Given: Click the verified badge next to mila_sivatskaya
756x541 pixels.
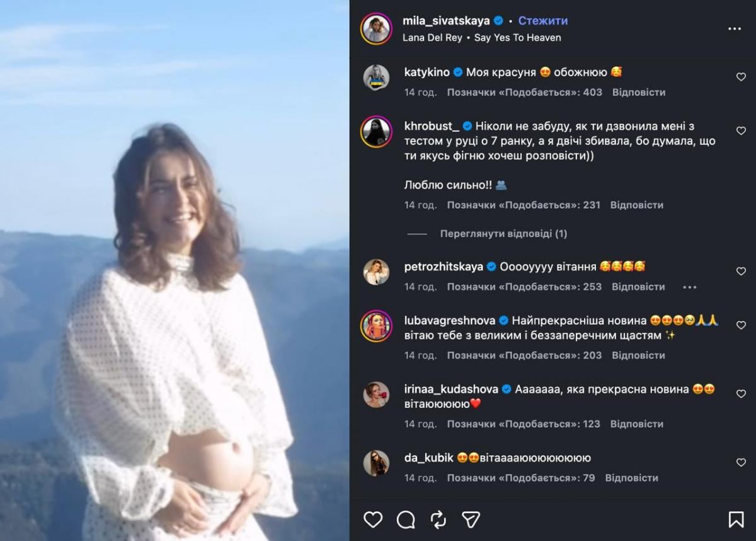Looking at the screenshot, I should click(498, 20).
